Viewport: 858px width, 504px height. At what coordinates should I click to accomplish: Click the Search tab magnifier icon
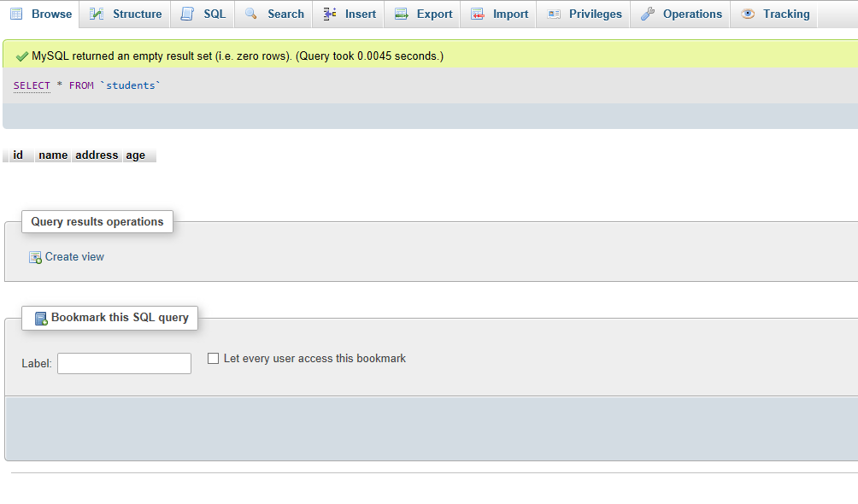click(x=251, y=14)
